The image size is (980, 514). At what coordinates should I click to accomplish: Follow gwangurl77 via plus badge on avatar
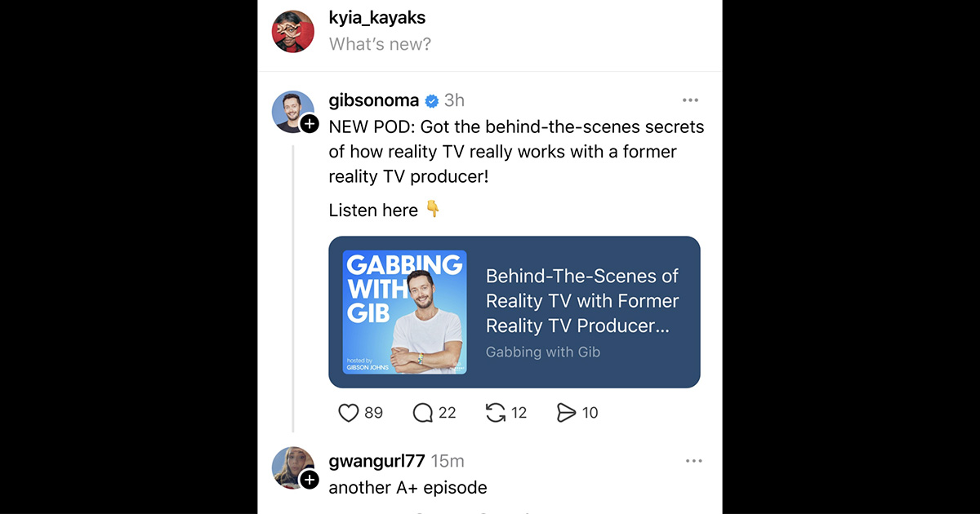tap(310, 480)
